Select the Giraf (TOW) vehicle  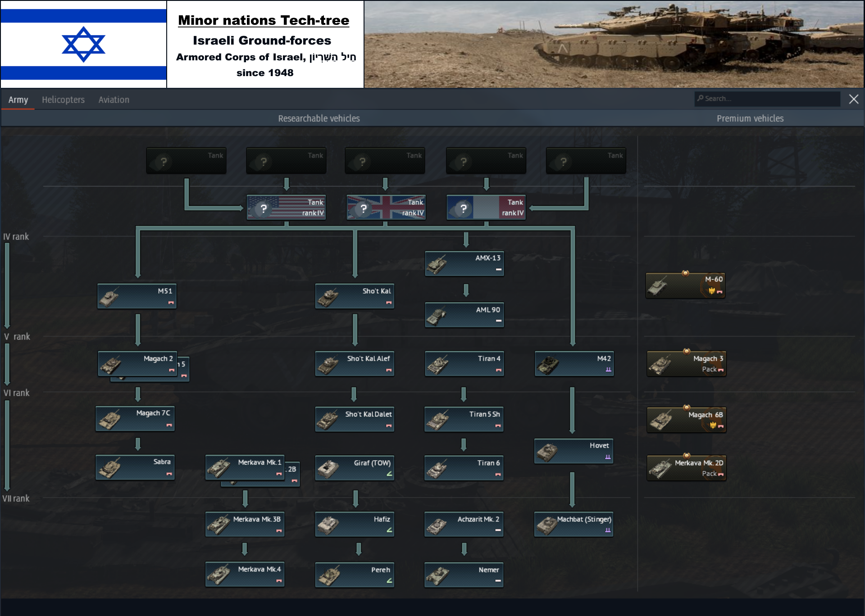pos(355,468)
